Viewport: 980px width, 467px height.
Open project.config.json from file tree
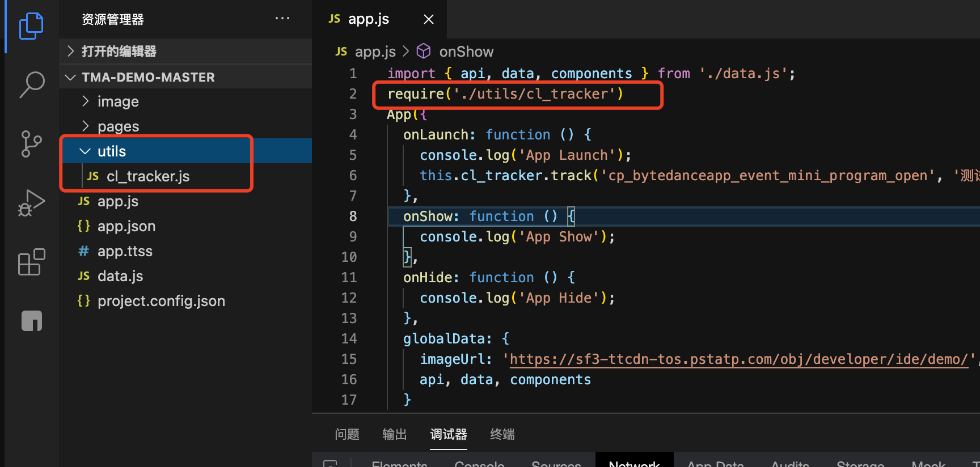click(x=161, y=301)
